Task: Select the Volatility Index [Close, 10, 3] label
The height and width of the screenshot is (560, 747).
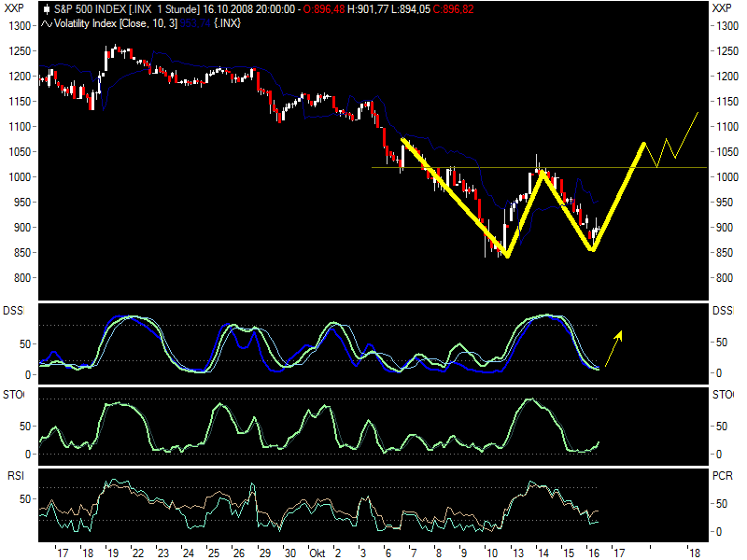Action: (116, 23)
